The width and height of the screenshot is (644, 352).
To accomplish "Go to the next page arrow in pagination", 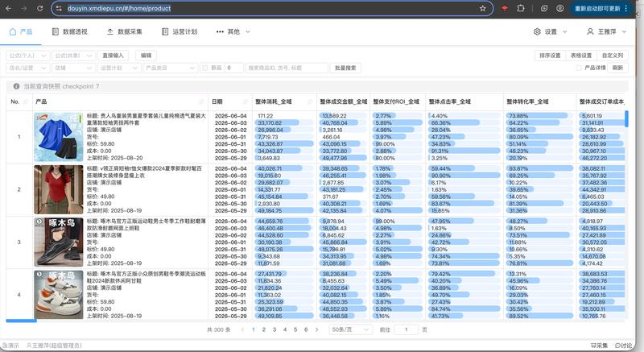I will pos(316,329).
